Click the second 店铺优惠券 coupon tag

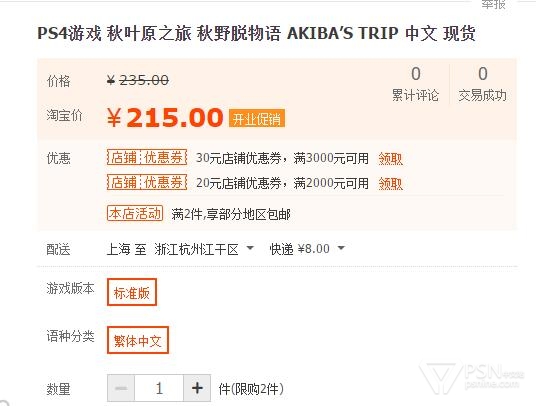point(147,182)
